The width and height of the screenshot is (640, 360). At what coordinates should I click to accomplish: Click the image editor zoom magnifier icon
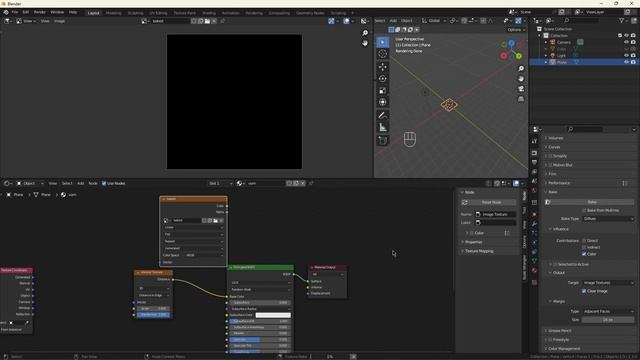(x=365, y=33)
